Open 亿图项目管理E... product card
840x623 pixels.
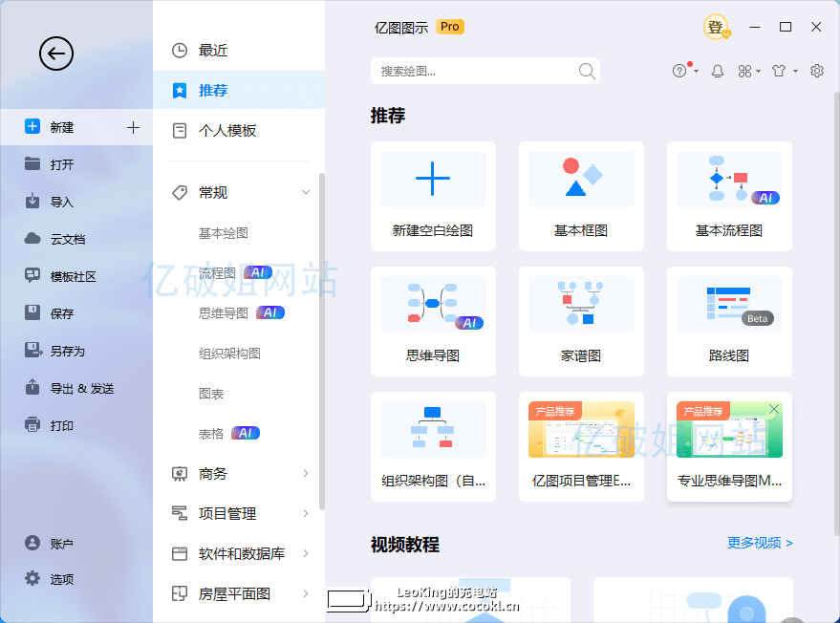(581, 447)
